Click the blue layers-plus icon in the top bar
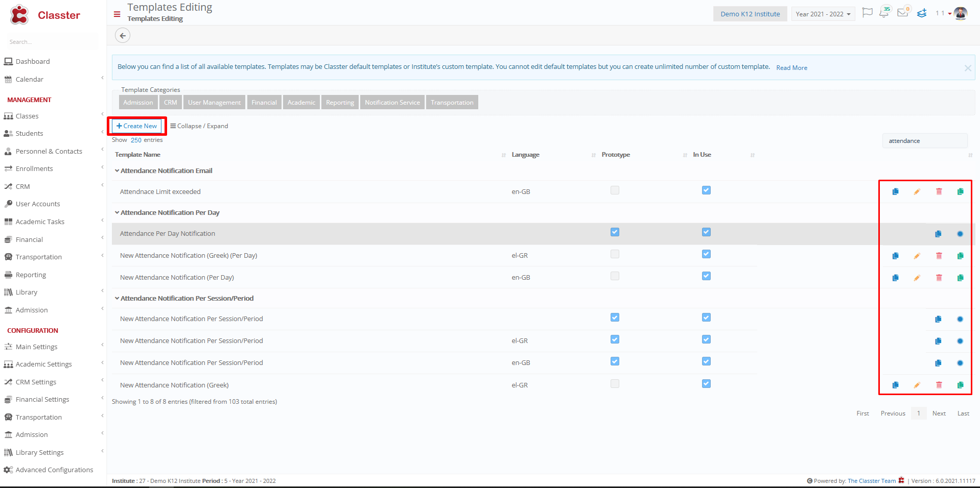This screenshot has width=980, height=488. click(x=922, y=13)
